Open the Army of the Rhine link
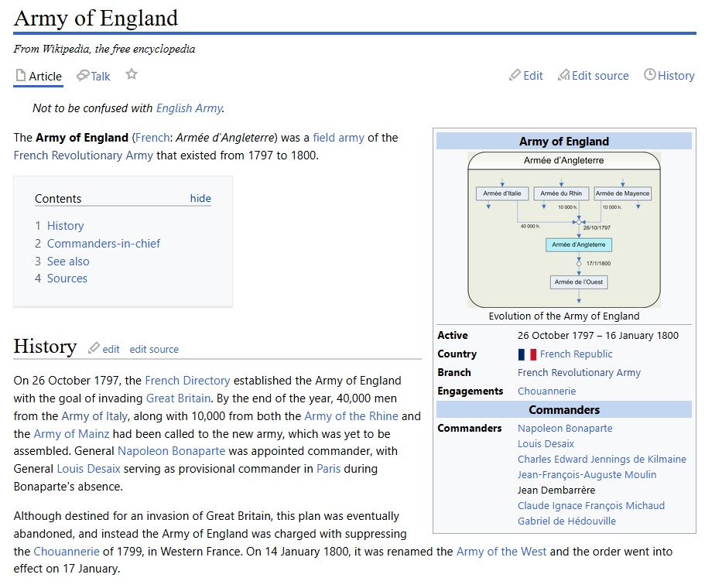Image resolution: width=705 pixels, height=588 pixels. click(x=351, y=416)
